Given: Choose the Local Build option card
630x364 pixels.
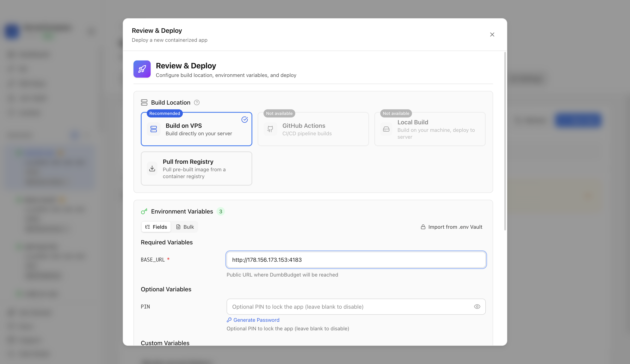Looking at the screenshot, I should click(x=430, y=129).
